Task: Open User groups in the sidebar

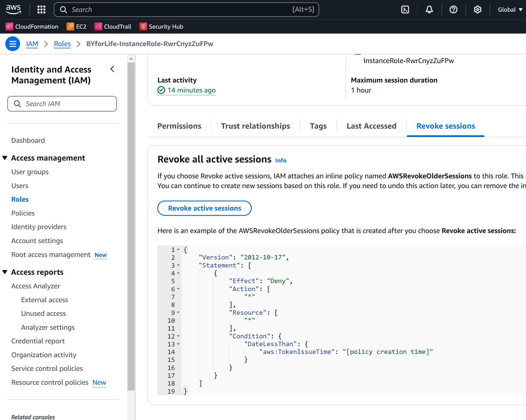Action: [30, 172]
